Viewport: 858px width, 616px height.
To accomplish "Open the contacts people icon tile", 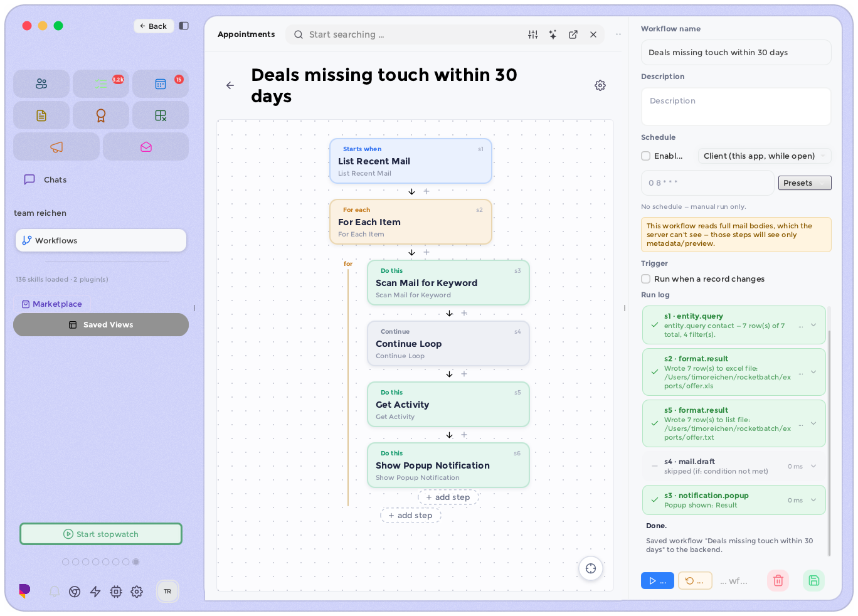I will [41, 83].
